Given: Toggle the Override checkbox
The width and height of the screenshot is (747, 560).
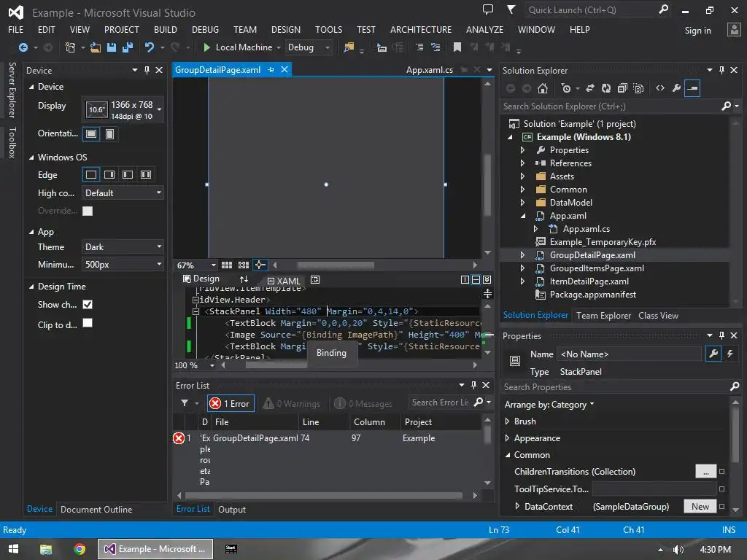Looking at the screenshot, I should pos(88,211).
